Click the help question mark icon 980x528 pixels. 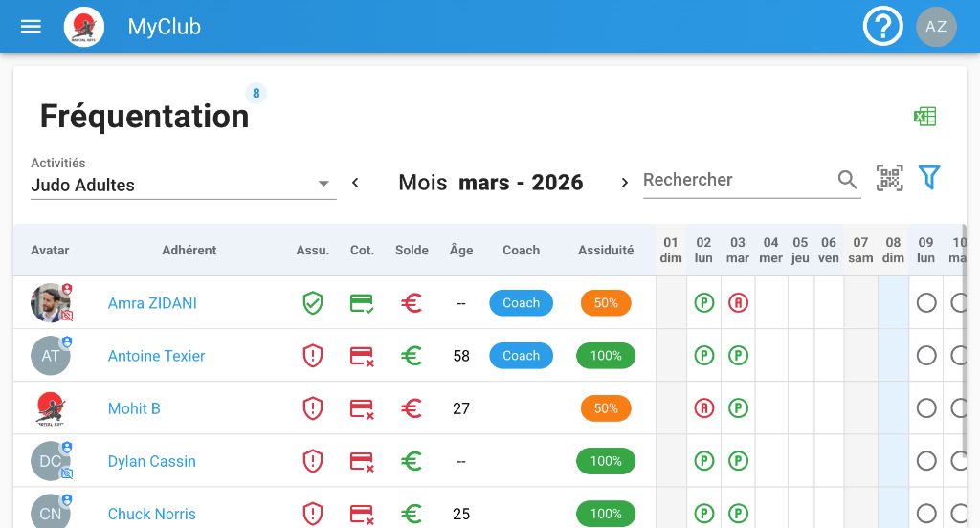882,27
